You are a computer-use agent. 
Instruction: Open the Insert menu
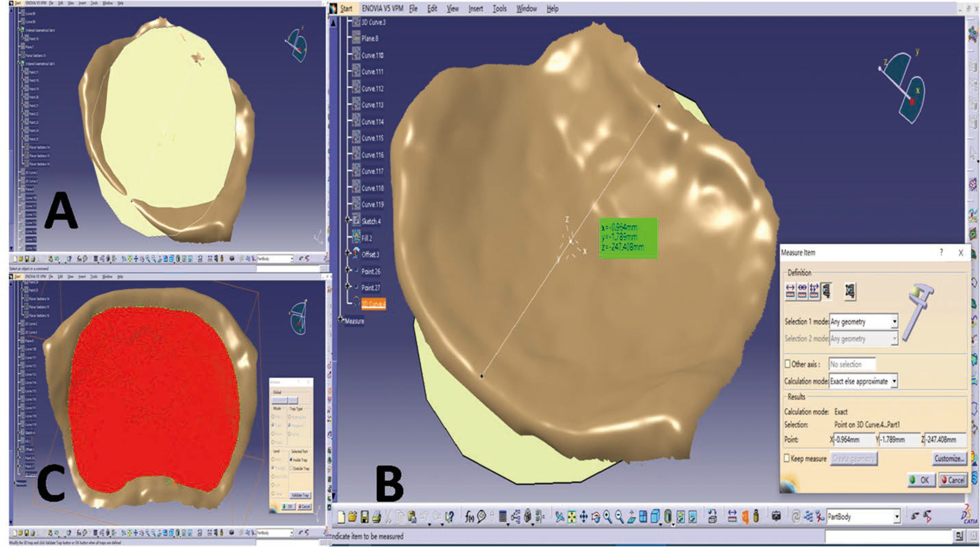point(476,8)
